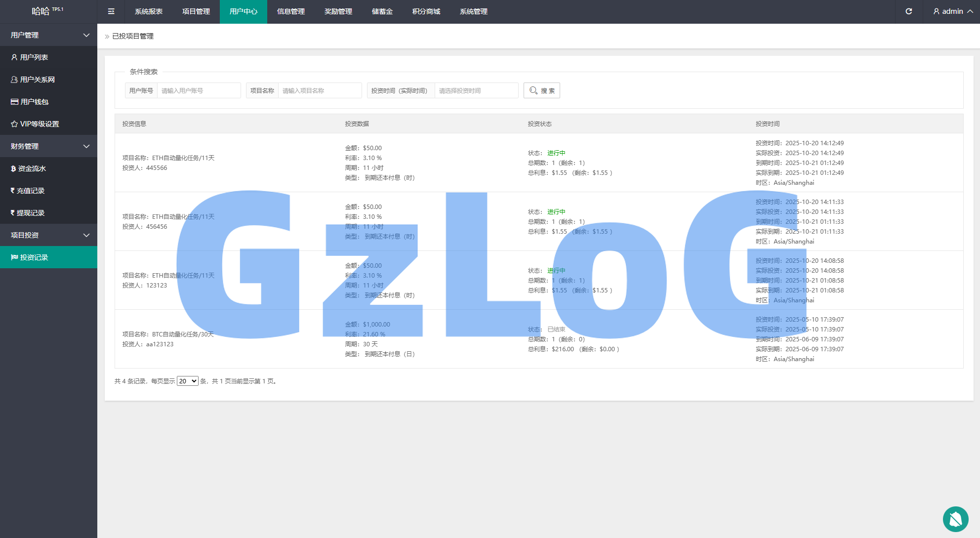980x538 pixels.
Task: Expand the admin account menu
Action: 953,11
